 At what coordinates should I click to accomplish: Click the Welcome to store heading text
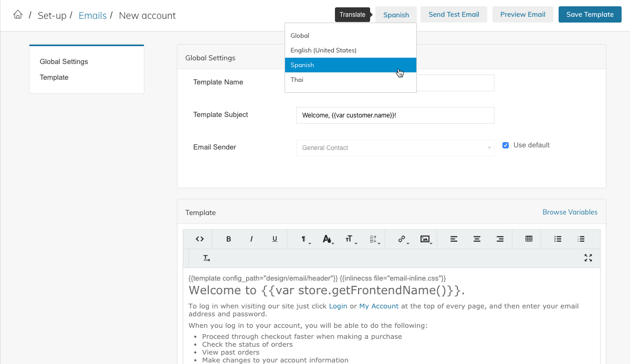click(327, 290)
